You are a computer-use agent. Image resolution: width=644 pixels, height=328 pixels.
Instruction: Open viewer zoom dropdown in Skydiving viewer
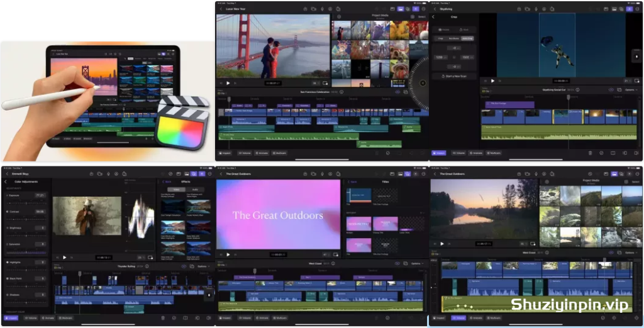pyautogui.click(x=627, y=81)
